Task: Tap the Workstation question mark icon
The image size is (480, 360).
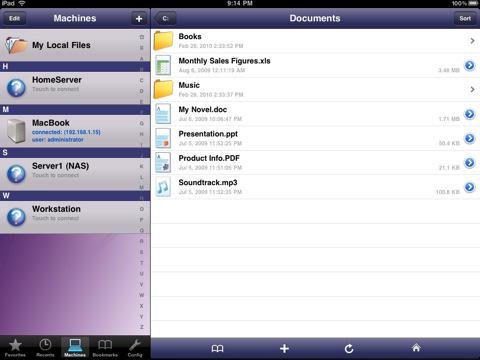Action: (16, 217)
